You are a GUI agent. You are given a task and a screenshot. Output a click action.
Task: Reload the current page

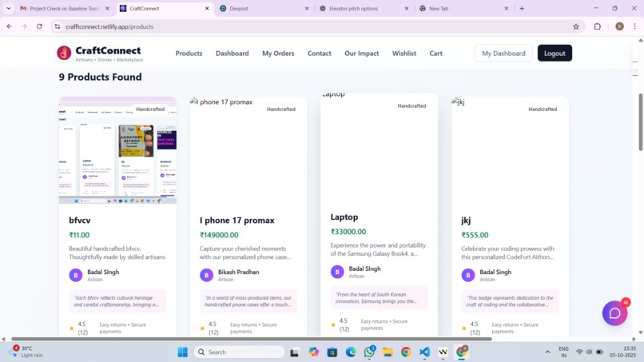tap(39, 26)
